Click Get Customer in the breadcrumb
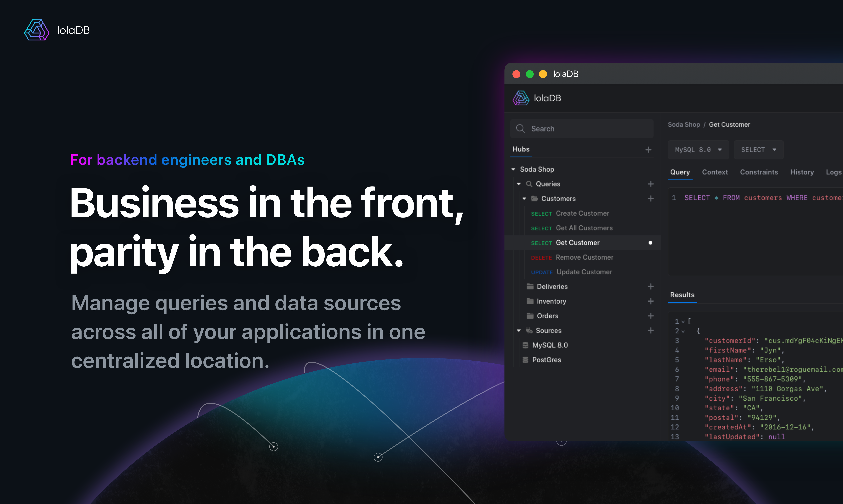The image size is (843, 504). [729, 125]
